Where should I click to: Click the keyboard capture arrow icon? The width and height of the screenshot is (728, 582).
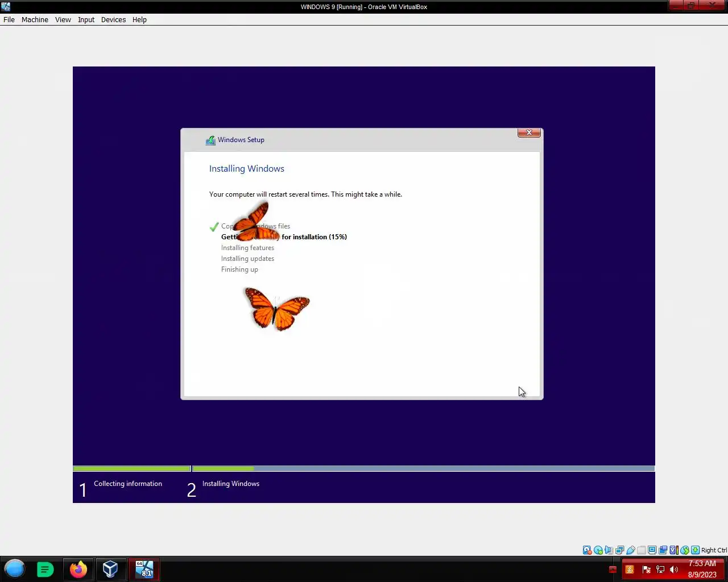pyautogui.click(x=695, y=550)
